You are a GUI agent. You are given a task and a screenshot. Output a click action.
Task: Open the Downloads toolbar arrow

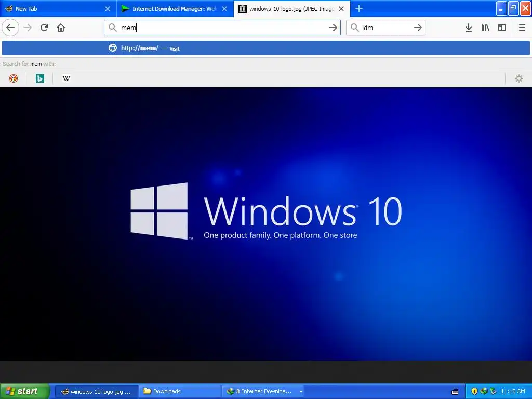coord(469,28)
